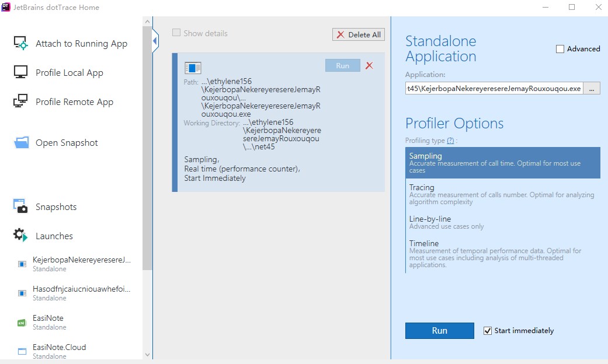This screenshot has width=608, height=364.
Task: Click the Profile Local App monitor icon
Action: coord(21,72)
